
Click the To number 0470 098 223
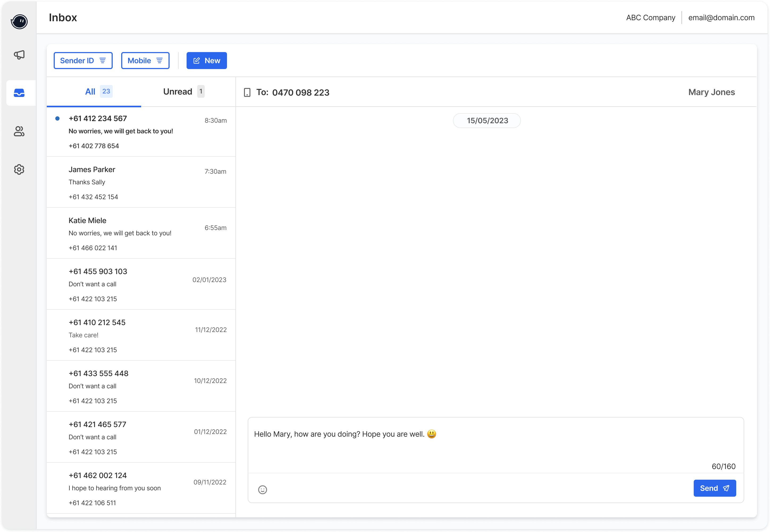point(300,92)
